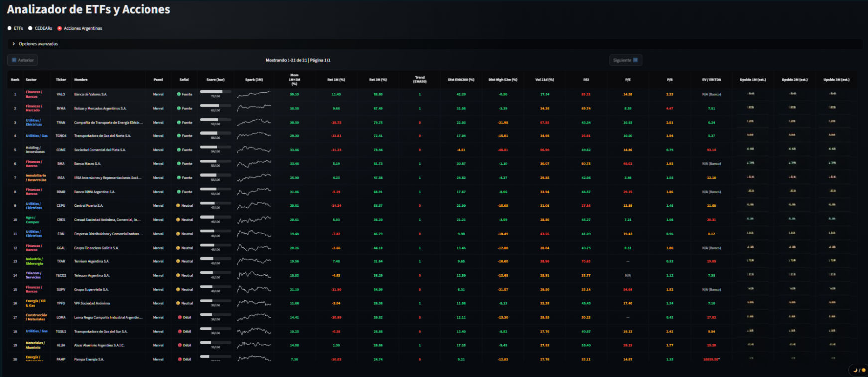The image size is (868, 377).
Task: Select the ETFs radio button
Action: tap(10, 28)
